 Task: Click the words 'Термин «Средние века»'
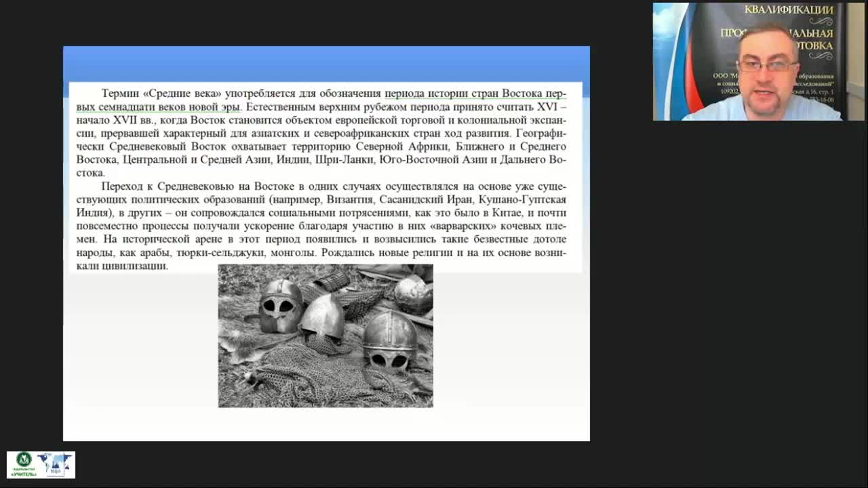tap(161, 94)
